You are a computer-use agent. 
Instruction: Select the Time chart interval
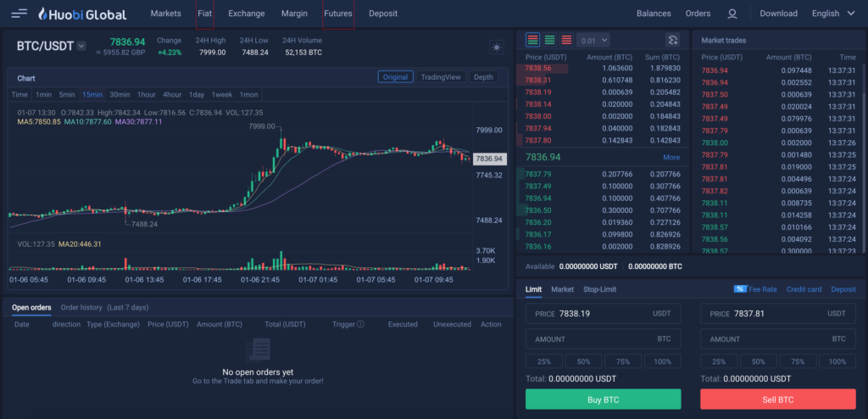pos(19,94)
